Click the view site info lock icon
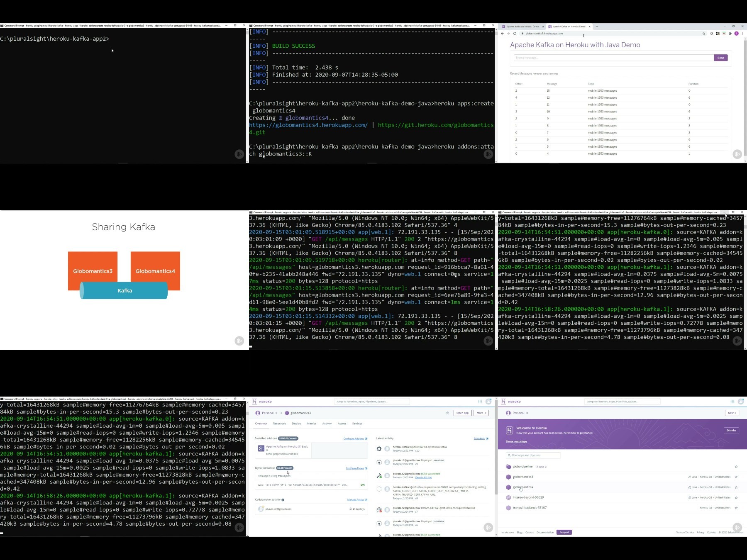This screenshot has width=747, height=560. click(x=522, y=34)
